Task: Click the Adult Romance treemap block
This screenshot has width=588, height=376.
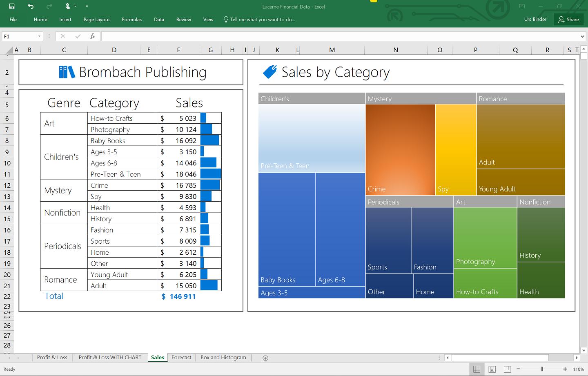Action: pos(521,136)
